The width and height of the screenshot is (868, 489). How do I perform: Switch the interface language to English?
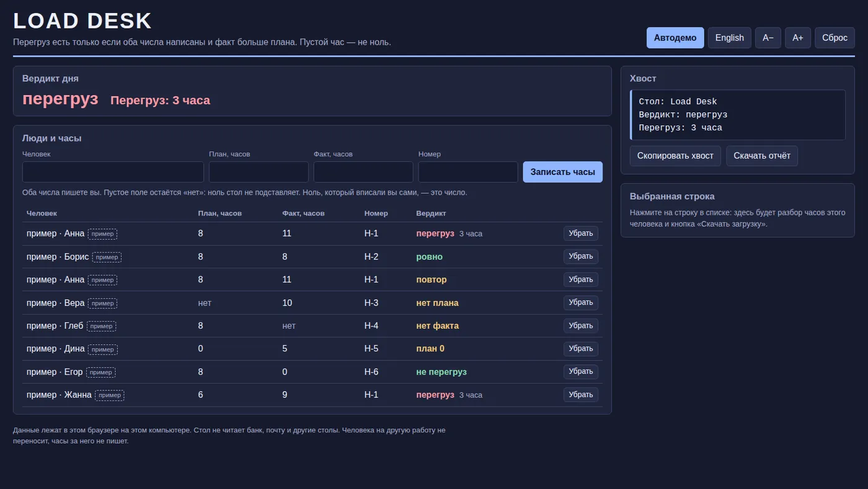[x=730, y=38]
